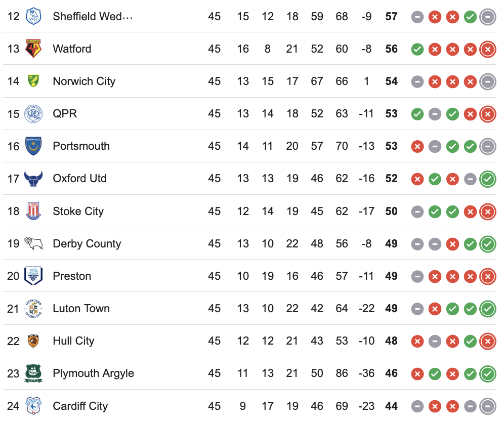Click the Watford club crest
Screen dimensions: 504x421
(33, 49)
